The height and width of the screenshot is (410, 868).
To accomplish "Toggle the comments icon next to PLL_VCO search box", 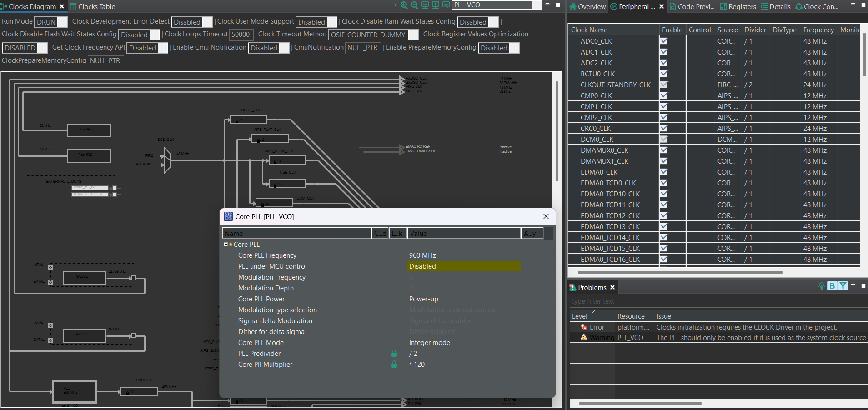I will tap(447, 5).
